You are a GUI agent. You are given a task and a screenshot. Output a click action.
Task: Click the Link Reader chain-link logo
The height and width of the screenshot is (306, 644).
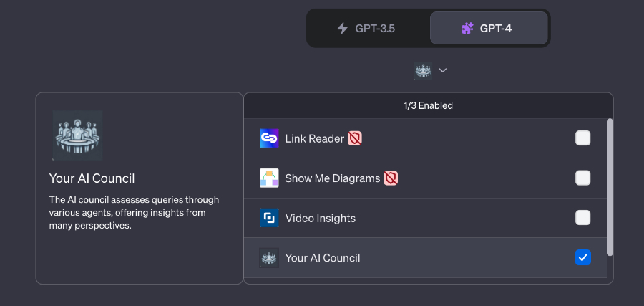(x=269, y=138)
